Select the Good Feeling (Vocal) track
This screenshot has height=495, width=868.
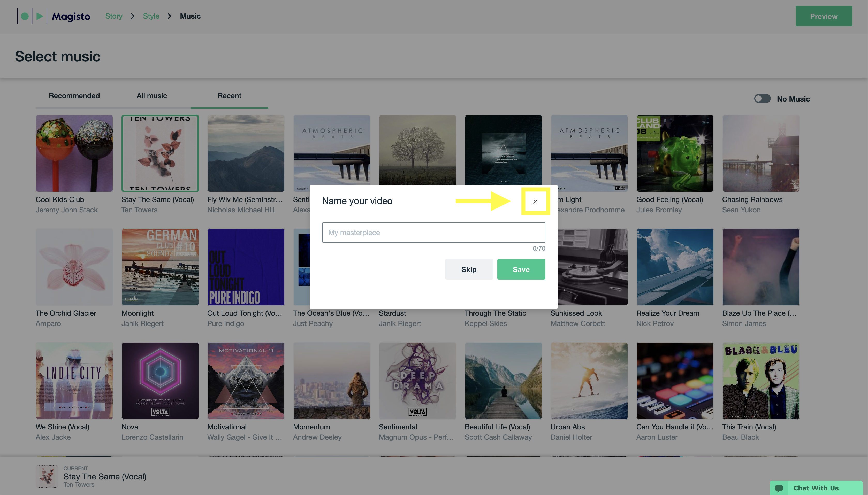pyautogui.click(x=675, y=153)
